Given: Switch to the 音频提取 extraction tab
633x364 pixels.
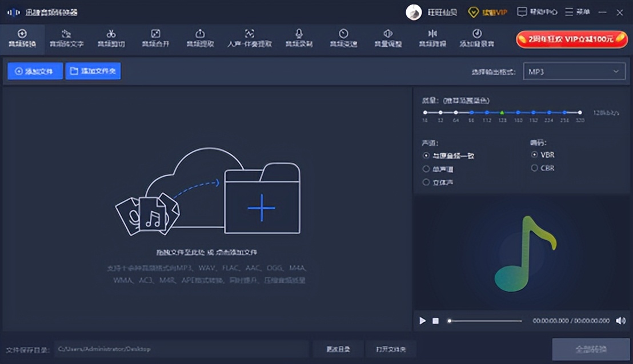Looking at the screenshot, I should tap(202, 38).
